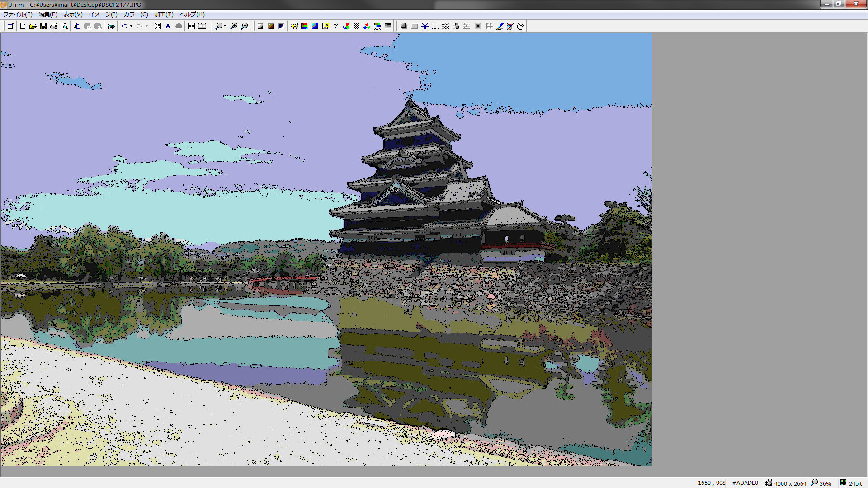The width and height of the screenshot is (868, 488).
Task: Click the #ADADE0 color value in status bar
Action: coord(745,483)
